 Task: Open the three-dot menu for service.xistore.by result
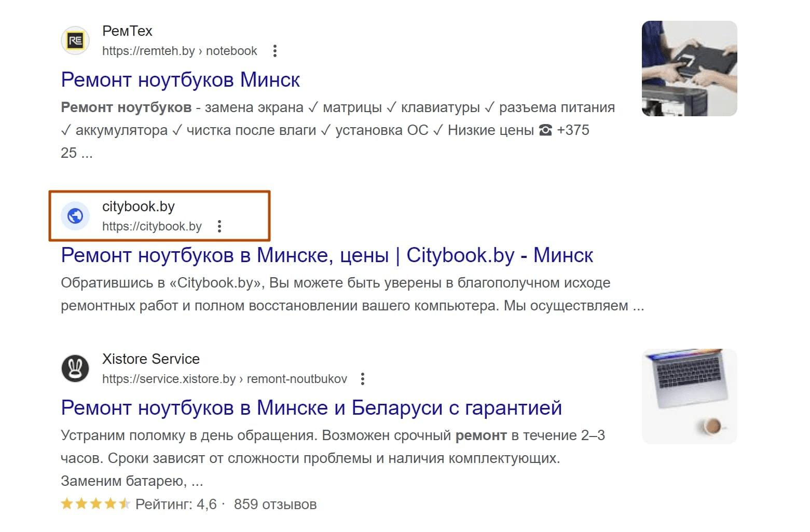point(363,379)
